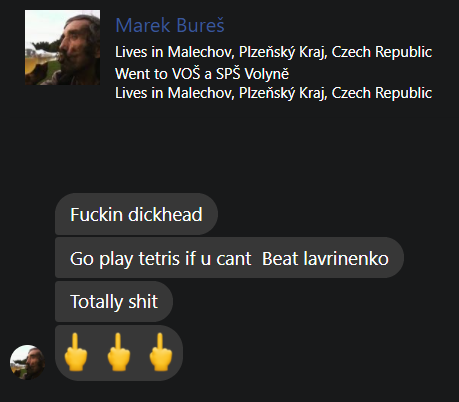Click the "Went to VOŠ a SPŠ Volyně" line
Viewport: 459px width, 402px height.
tap(202, 74)
